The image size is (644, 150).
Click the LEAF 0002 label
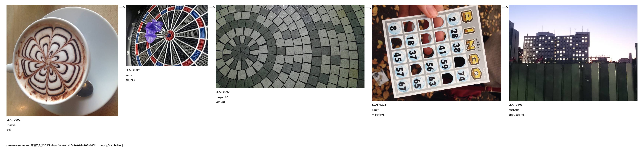[14, 120]
